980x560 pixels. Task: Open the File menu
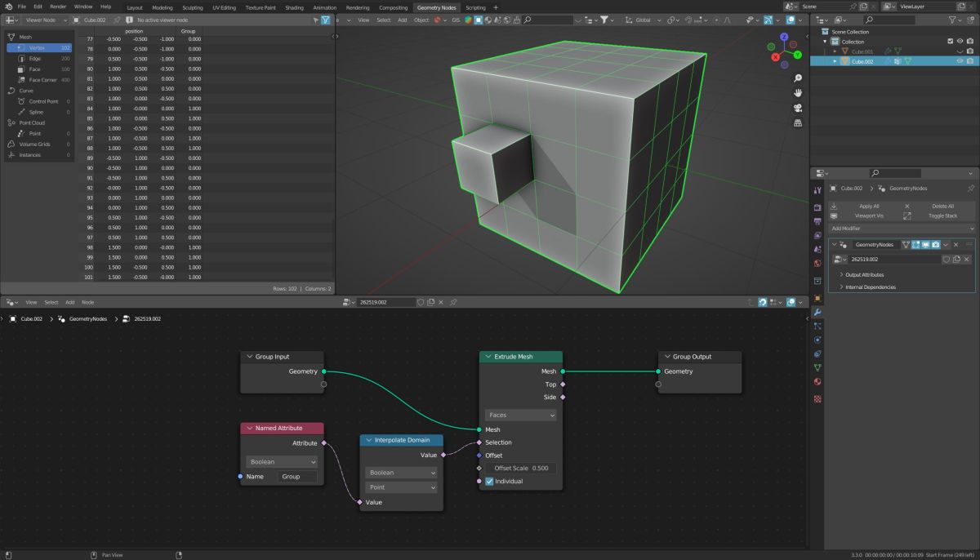click(x=22, y=7)
